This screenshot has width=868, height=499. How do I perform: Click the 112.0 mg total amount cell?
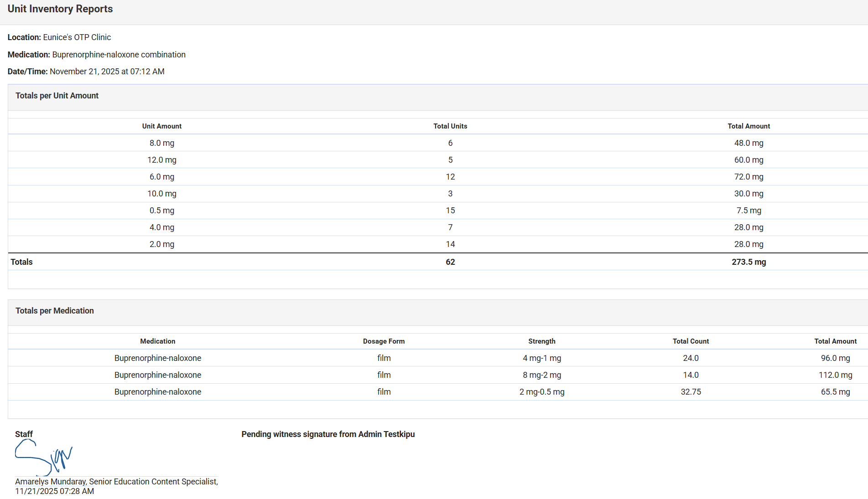(x=835, y=375)
